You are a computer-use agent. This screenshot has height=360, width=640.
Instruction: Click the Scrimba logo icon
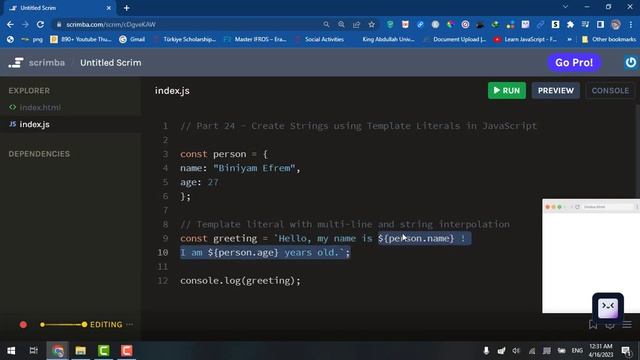(x=16, y=63)
